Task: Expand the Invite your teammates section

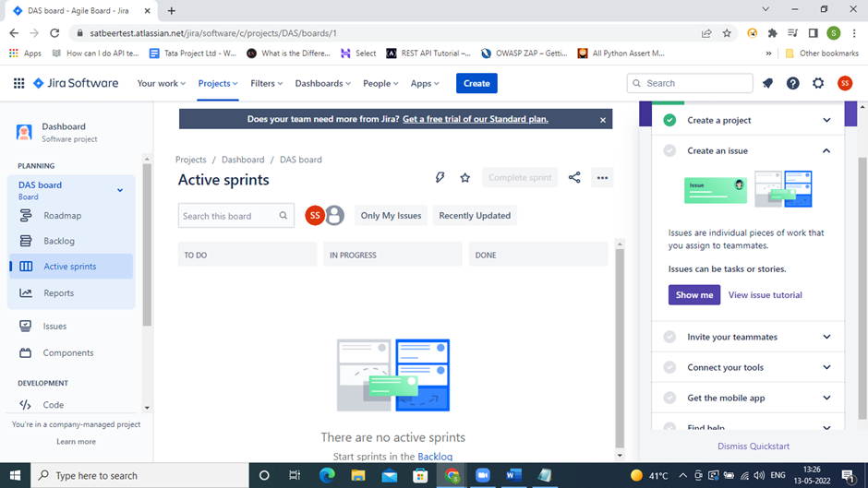Action: coord(826,337)
